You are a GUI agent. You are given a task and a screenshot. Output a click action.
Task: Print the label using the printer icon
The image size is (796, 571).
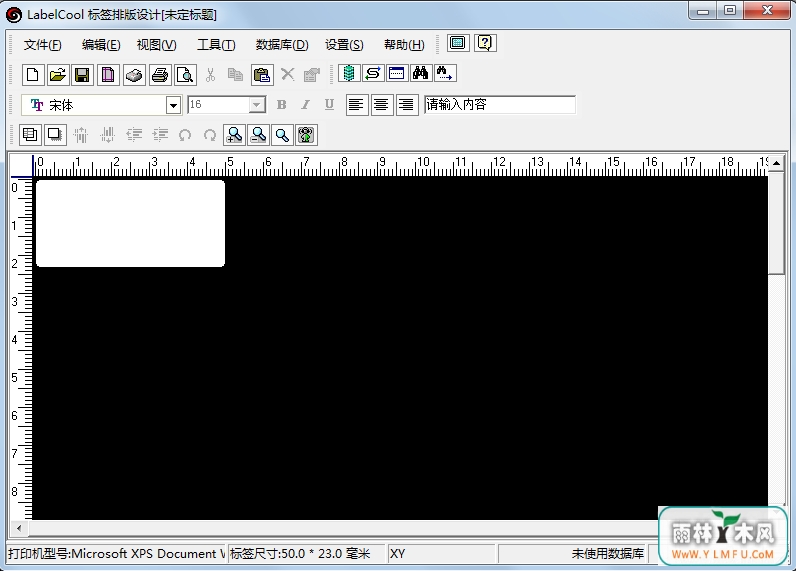[x=160, y=75]
